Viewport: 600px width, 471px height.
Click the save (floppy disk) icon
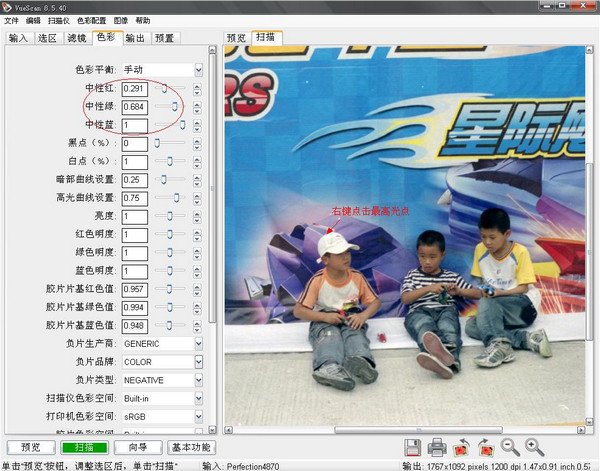point(412,448)
